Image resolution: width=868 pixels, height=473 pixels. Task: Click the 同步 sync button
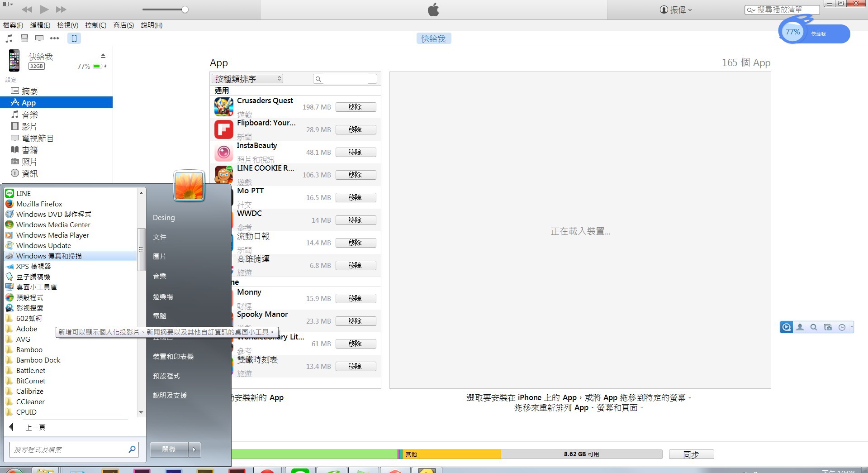[691, 454]
